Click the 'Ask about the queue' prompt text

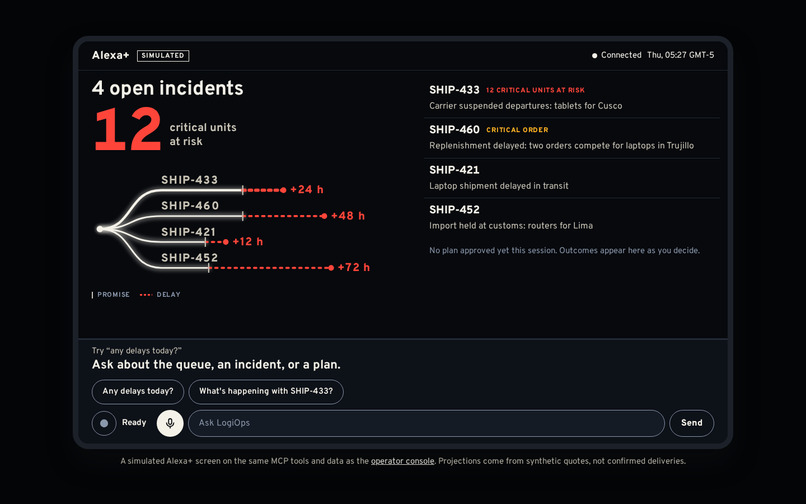coord(216,365)
